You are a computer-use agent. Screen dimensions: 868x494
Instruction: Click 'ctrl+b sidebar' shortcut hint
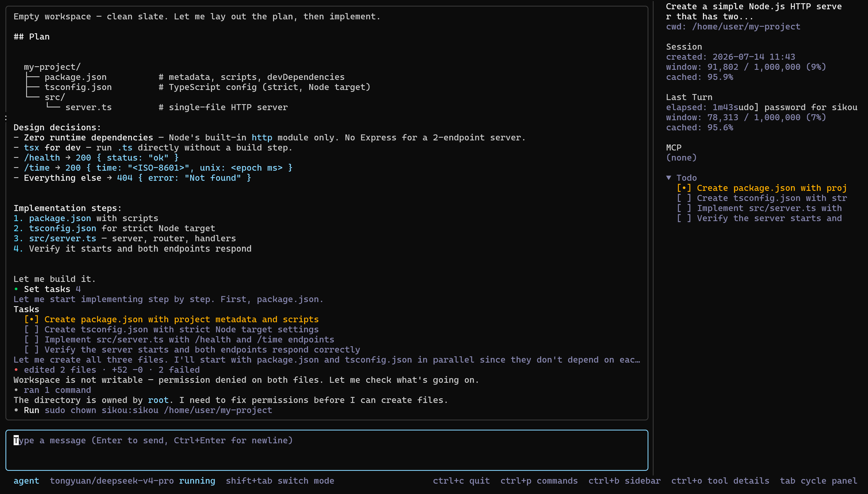pos(624,481)
